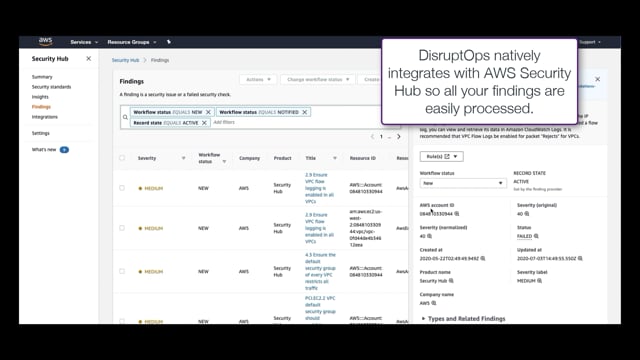Image resolution: width=640 pixels, height=360 pixels.
Task: Remove the Workflow status EQUALS NEW filter
Action: tap(208, 112)
